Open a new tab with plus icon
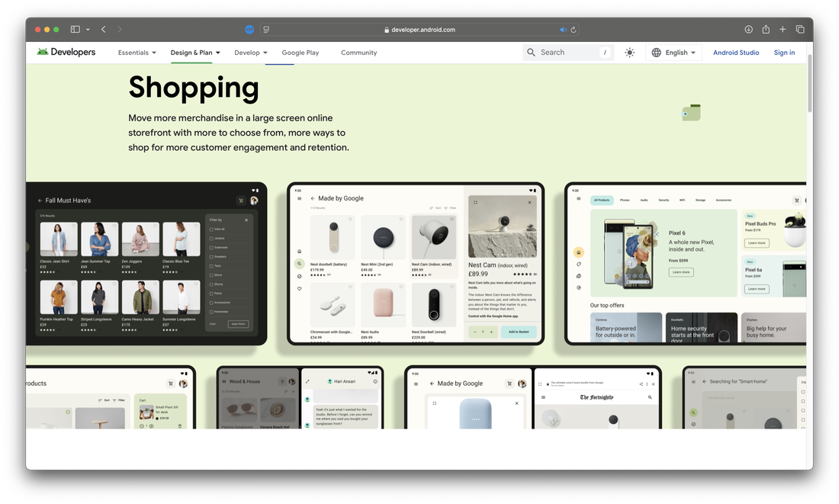This screenshot has height=504, width=839. pos(783,30)
